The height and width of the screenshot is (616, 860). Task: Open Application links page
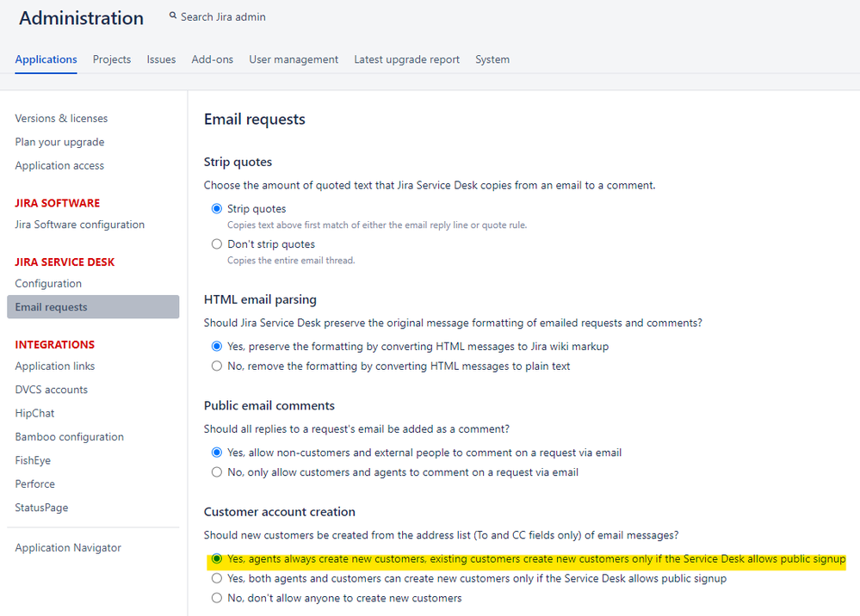[x=55, y=367]
